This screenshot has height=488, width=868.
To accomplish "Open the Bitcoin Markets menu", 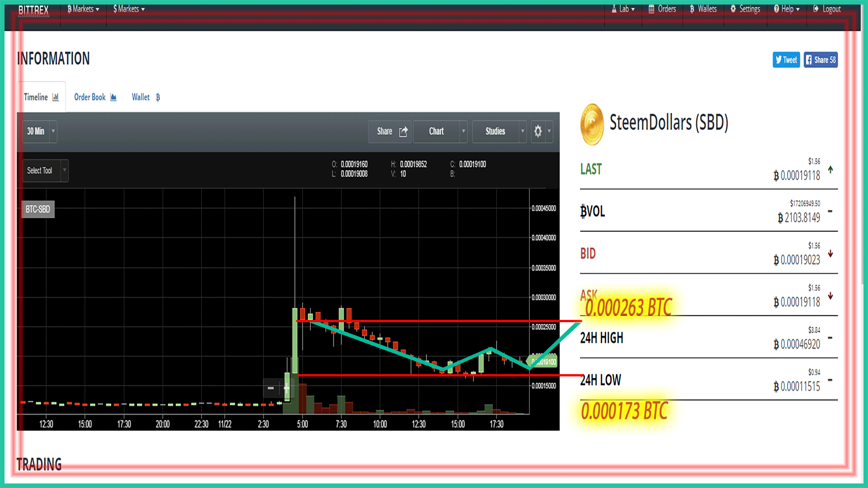I will [x=83, y=9].
